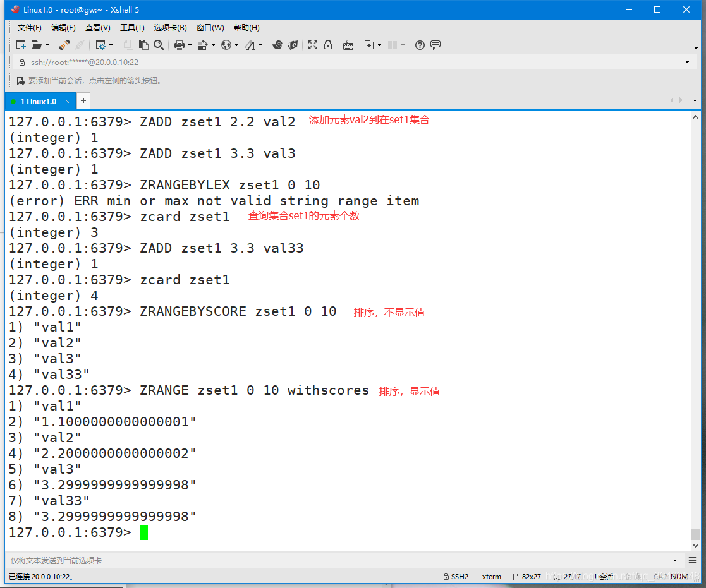The image size is (706, 588).
Task: Open the 工具(T) menu
Action: point(132,28)
